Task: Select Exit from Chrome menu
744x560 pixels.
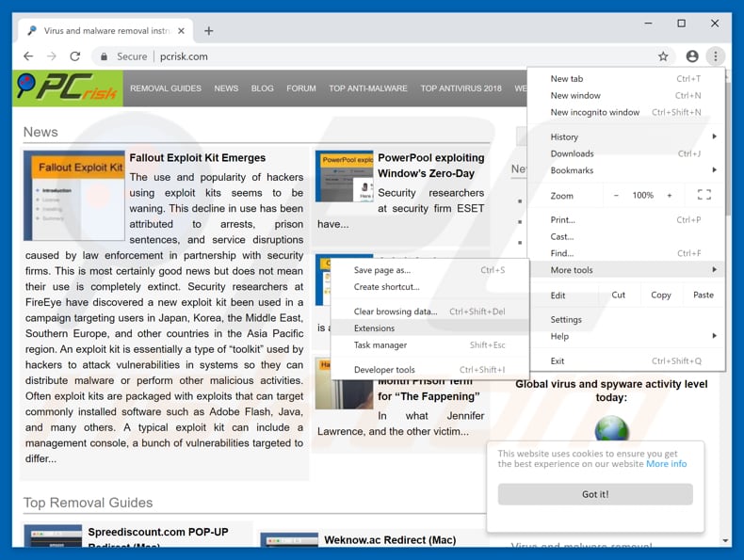Action: click(x=626, y=360)
